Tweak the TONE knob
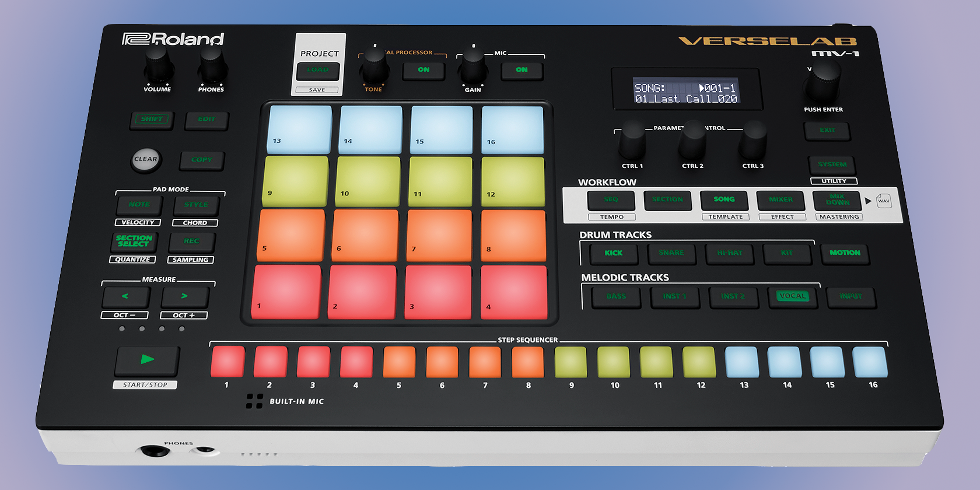 [x=374, y=65]
